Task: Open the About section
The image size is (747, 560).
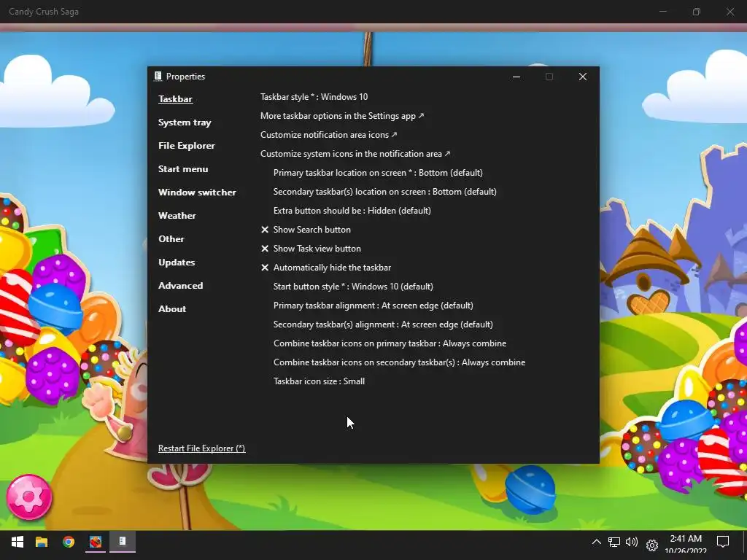Action: click(172, 309)
